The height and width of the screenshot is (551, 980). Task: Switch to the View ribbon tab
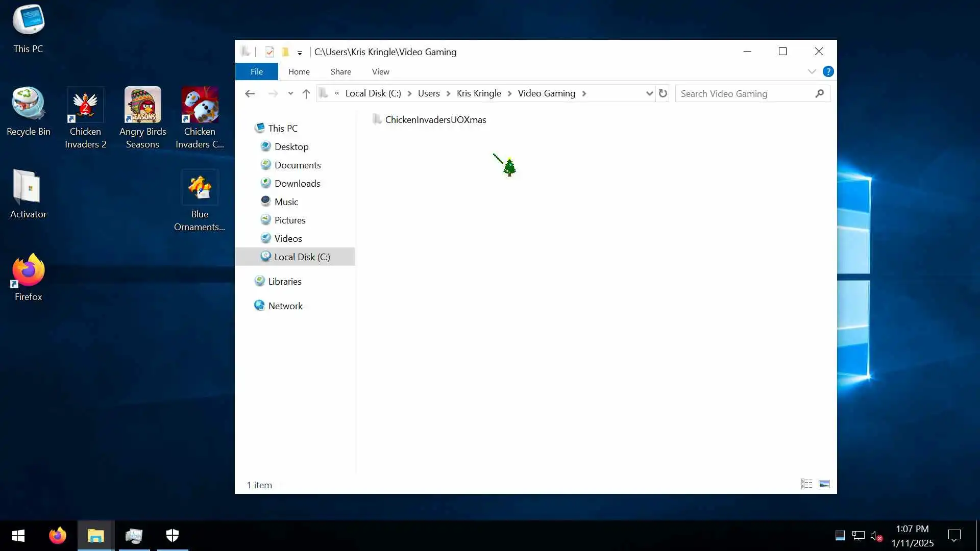380,71
